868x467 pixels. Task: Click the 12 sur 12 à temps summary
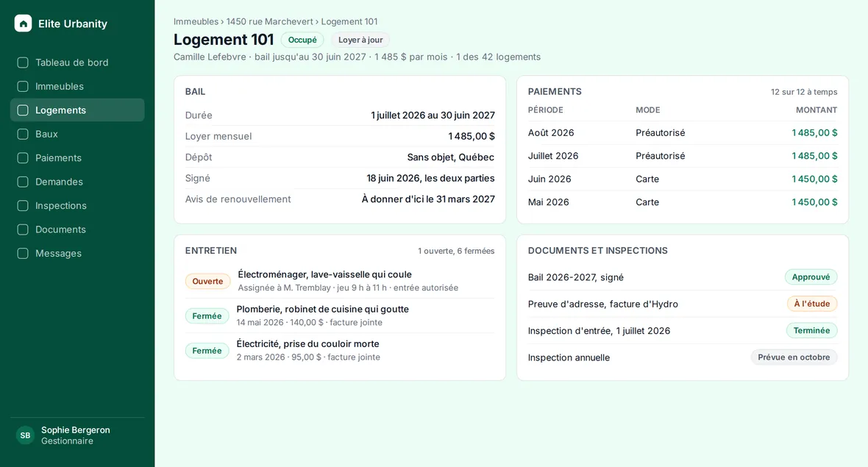tap(804, 92)
